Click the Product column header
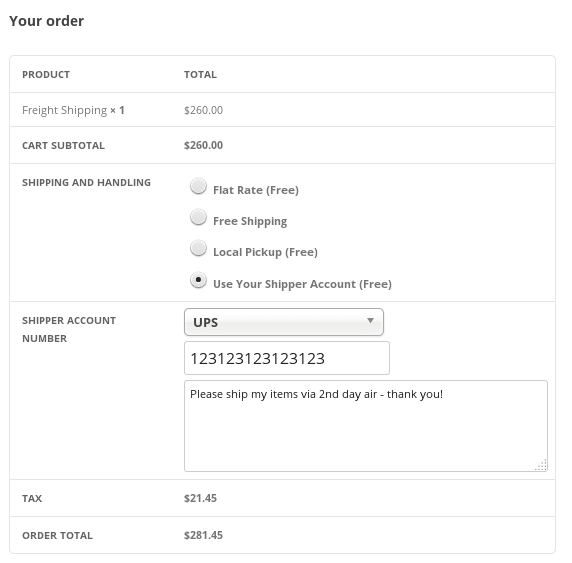The height and width of the screenshot is (563, 572). 46,74
